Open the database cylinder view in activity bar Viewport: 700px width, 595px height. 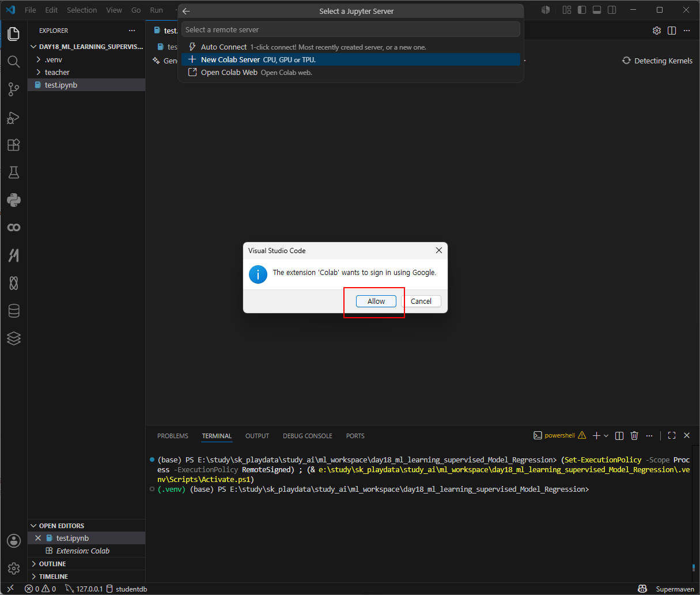coord(14,311)
